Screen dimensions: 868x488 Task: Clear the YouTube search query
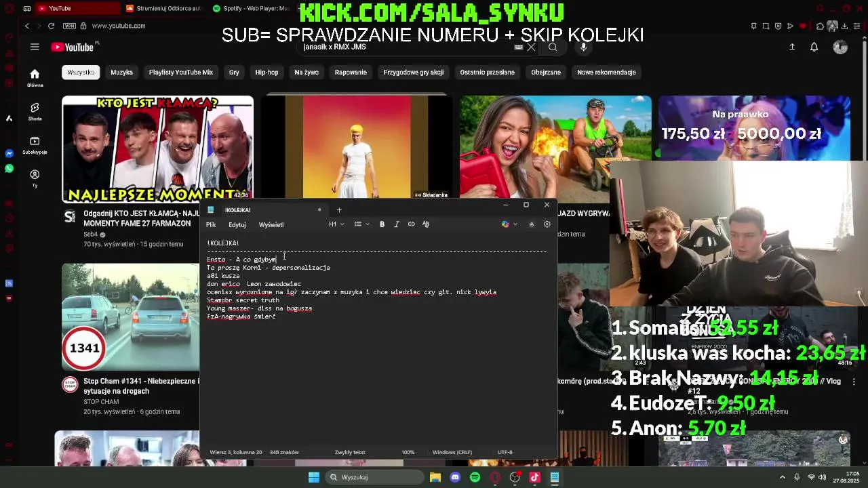click(531, 47)
